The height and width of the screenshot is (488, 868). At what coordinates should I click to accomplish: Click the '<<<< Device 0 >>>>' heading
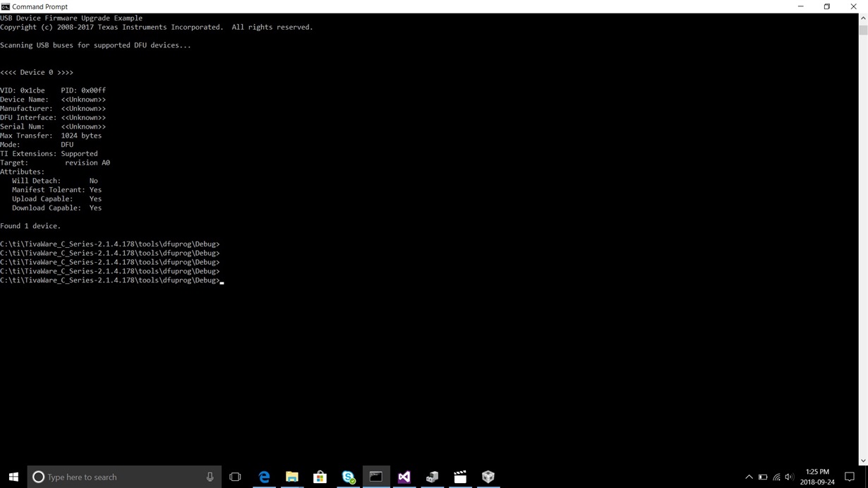(37, 72)
